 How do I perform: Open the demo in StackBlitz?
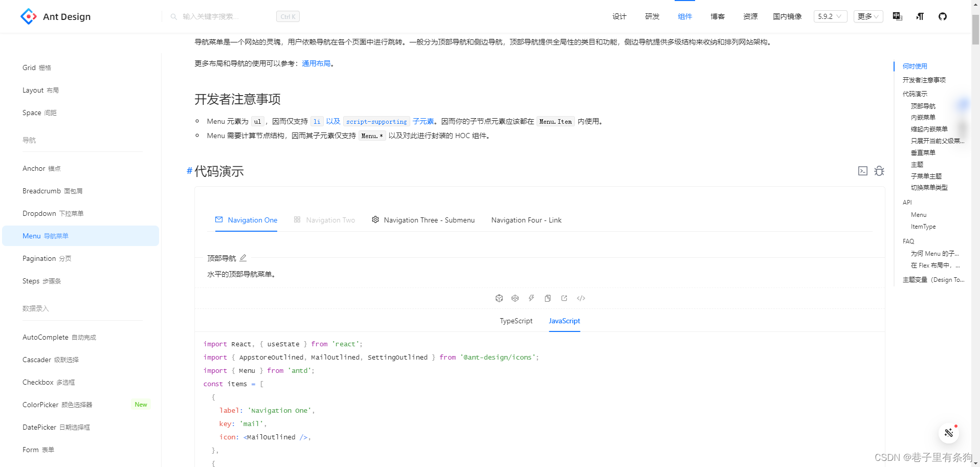(531, 298)
